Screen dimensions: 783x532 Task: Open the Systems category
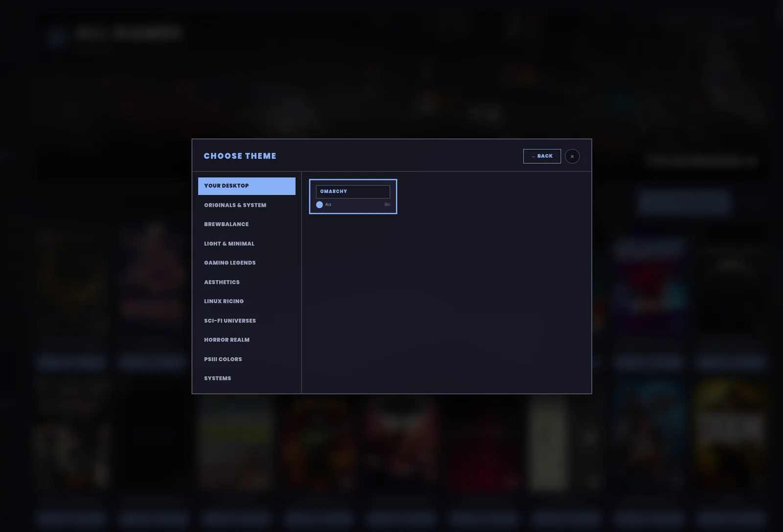pyautogui.click(x=247, y=378)
